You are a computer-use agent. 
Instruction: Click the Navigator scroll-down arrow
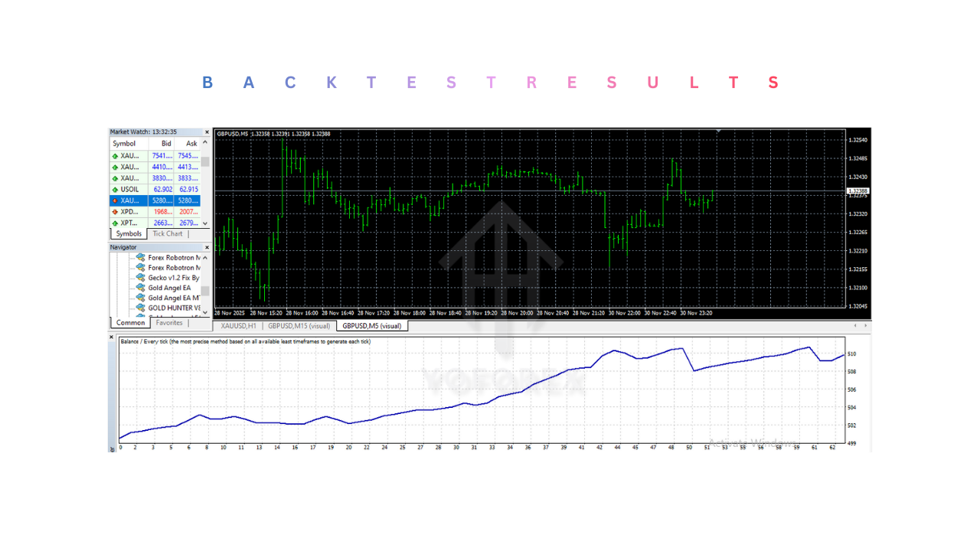click(x=204, y=312)
